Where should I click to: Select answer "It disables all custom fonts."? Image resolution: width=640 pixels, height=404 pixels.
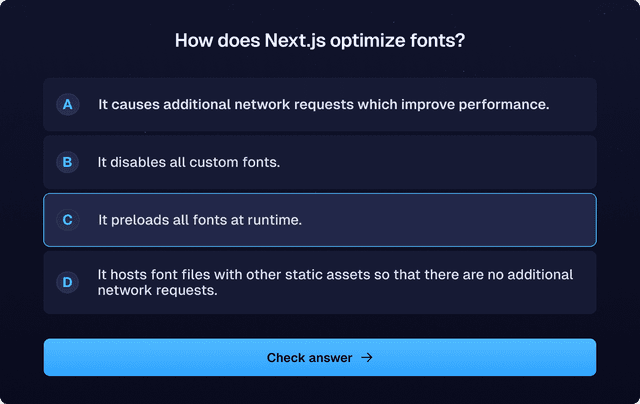320,162
